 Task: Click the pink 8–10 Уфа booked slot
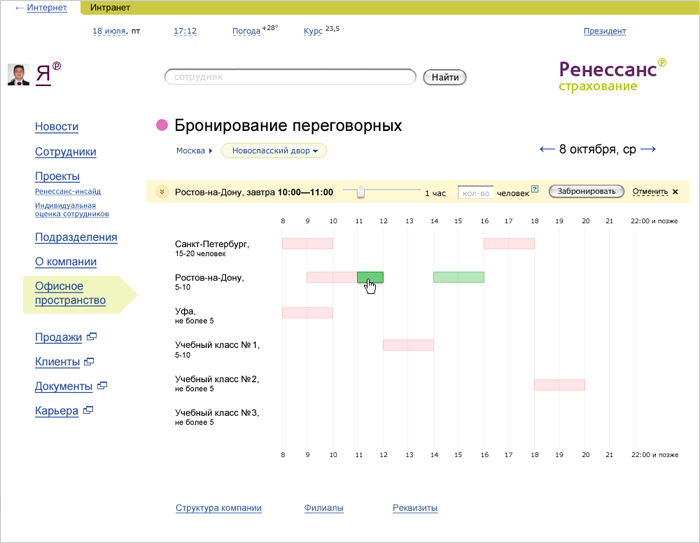308,313
